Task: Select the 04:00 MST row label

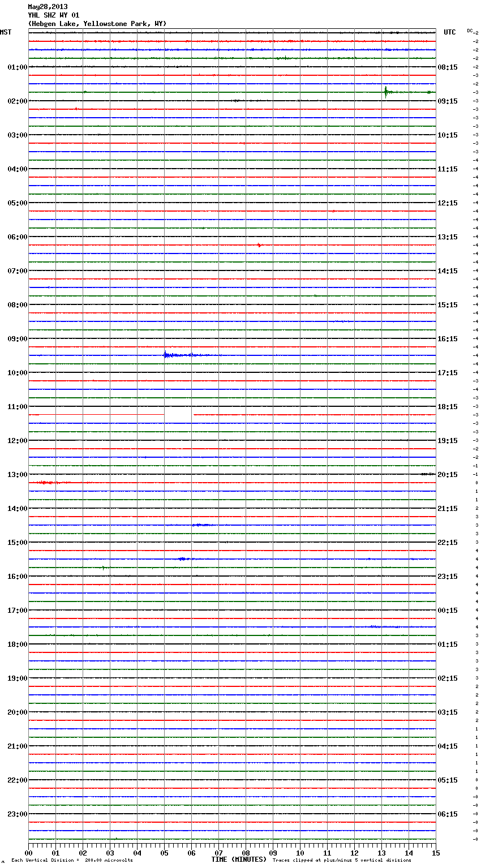Action: (x=18, y=169)
